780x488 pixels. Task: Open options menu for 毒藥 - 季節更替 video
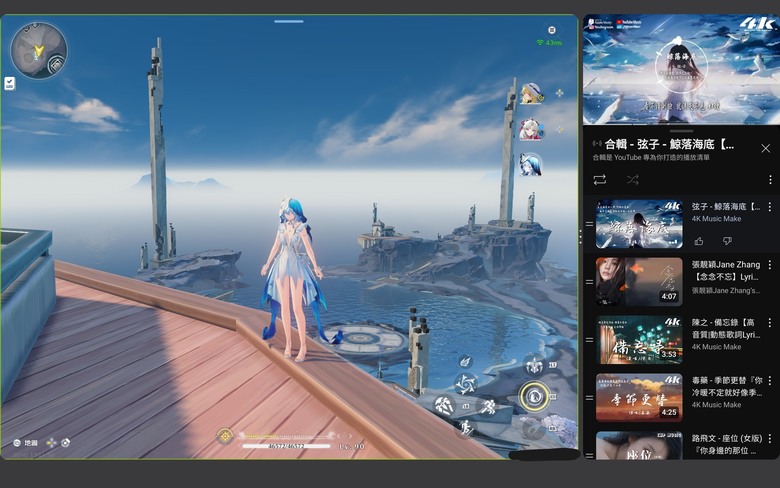click(x=770, y=381)
